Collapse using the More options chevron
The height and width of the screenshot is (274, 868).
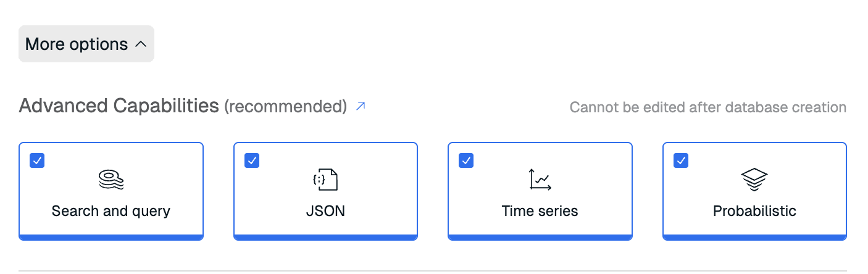point(141,44)
